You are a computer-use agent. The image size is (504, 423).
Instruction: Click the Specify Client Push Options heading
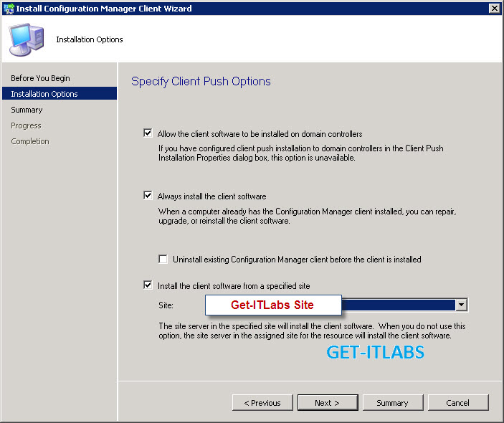(x=201, y=81)
